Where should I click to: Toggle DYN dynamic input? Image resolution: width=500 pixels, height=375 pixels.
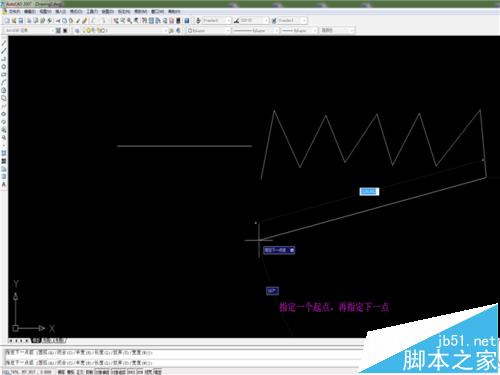coord(140,372)
